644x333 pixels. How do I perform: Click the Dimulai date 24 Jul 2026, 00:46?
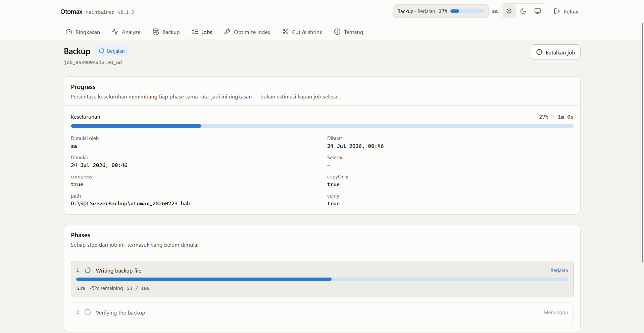click(x=99, y=165)
